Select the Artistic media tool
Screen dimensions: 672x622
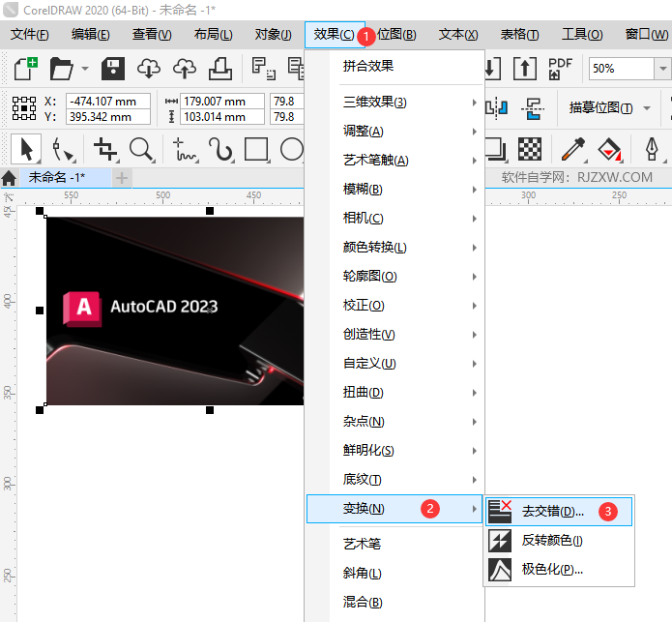click(x=220, y=150)
